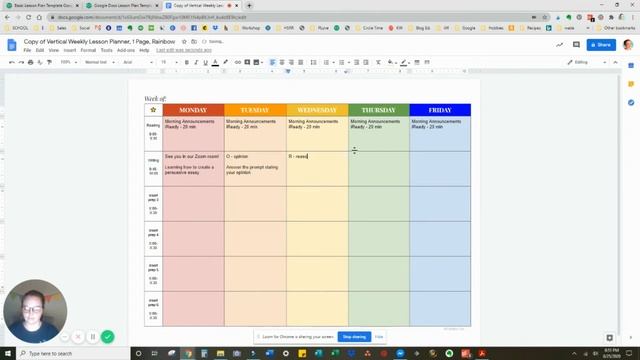The width and height of the screenshot is (640, 360).
Task: Open the border color dropdown
Action: pyautogui.click(x=404, y=62)
